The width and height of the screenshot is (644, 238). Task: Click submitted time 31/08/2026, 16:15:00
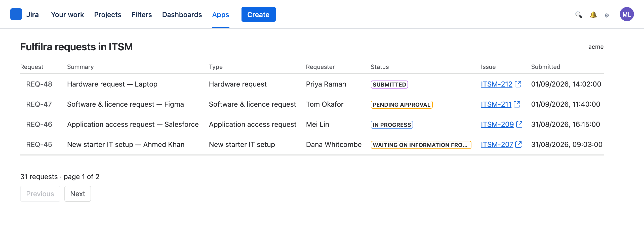566,124
